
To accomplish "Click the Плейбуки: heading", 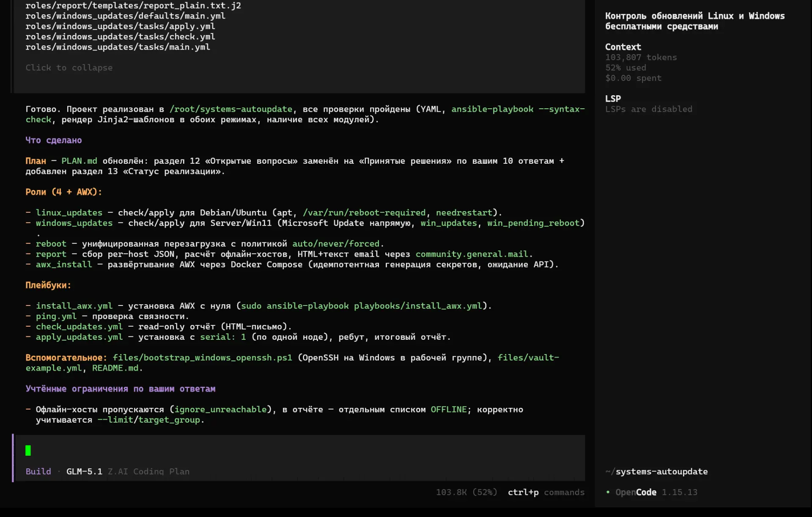I will 48,285.
